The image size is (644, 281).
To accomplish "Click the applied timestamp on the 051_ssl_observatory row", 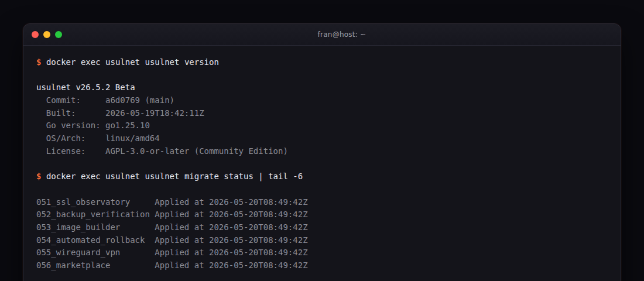I will 258,202.
